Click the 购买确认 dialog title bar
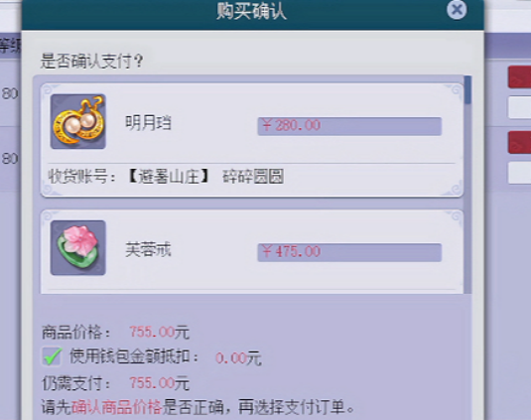Viewport: 531px width, 420px height. coord(253,14)
